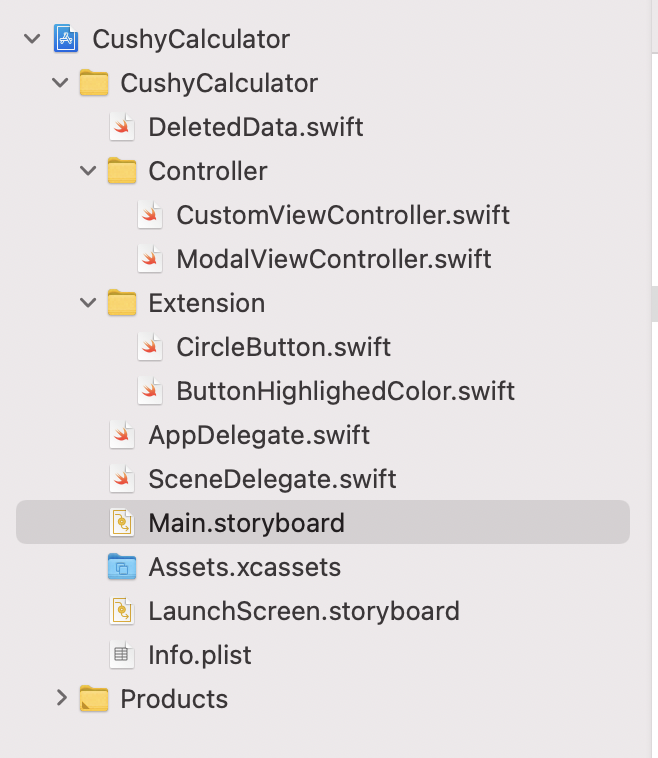Image resolution: width=658 pixels, height=758 pixels.
Task: Select AppDelegate.swift
Action: pyautogui.click(x=259, y=435)
